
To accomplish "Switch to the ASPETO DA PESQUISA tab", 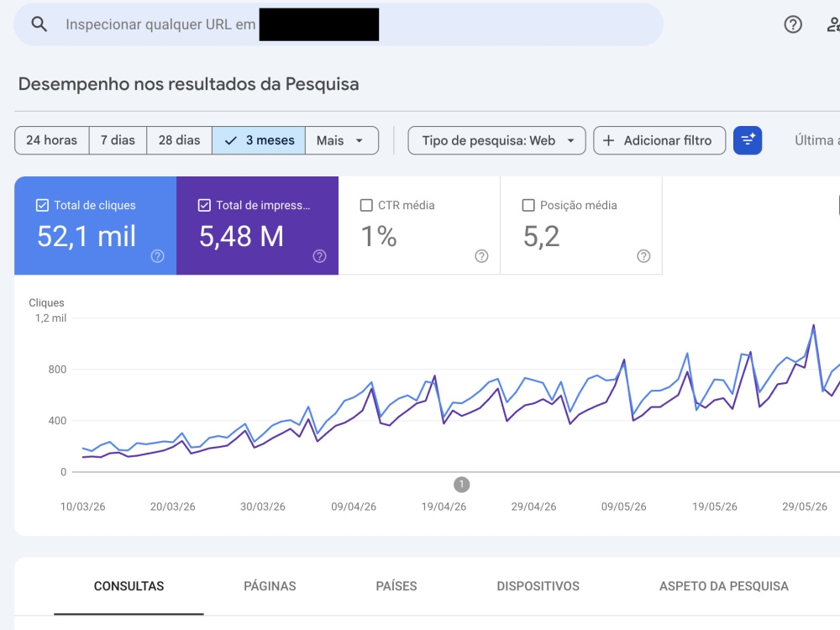I will coord(724,586).
